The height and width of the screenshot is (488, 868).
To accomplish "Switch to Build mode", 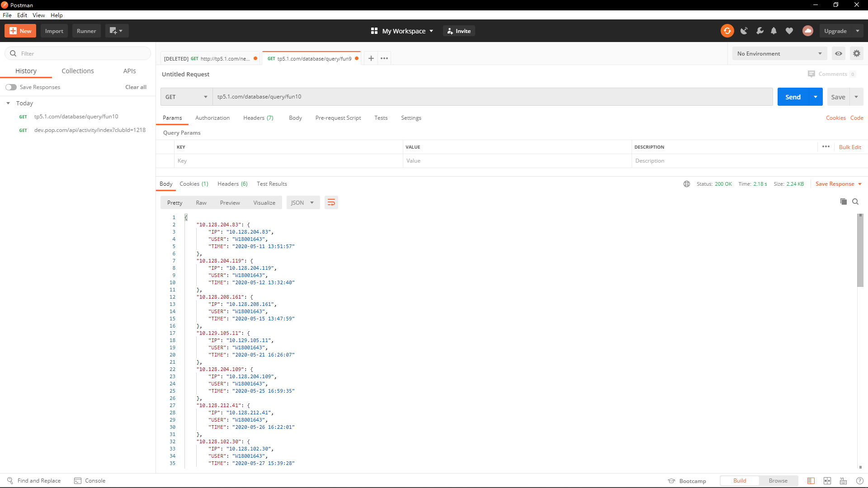I will tap(740, 481).
